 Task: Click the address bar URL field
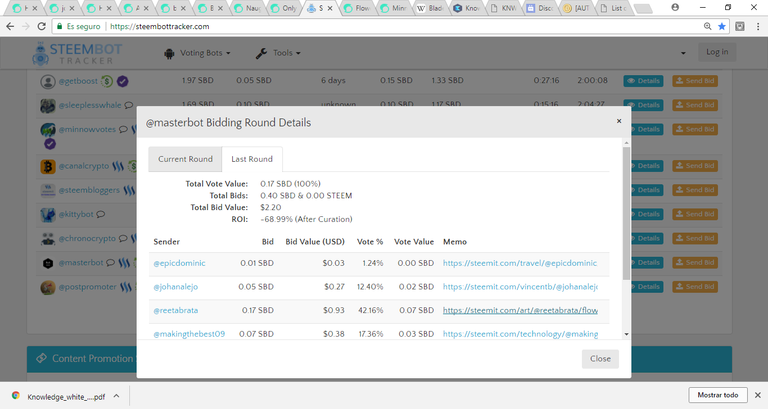pos(392,26)
